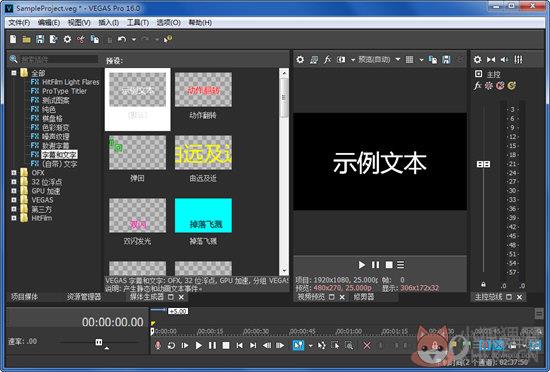Open the 帮助(H) menu
550x372 pixels.
tap(200, 23)
